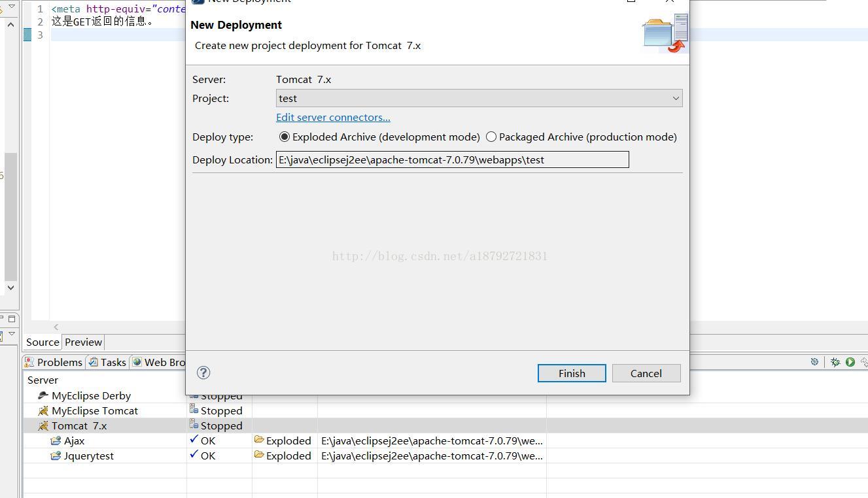The height and width of the screenshot is (498, 868).
Task: Maximize the left panel
Action: tap(12, 319)
